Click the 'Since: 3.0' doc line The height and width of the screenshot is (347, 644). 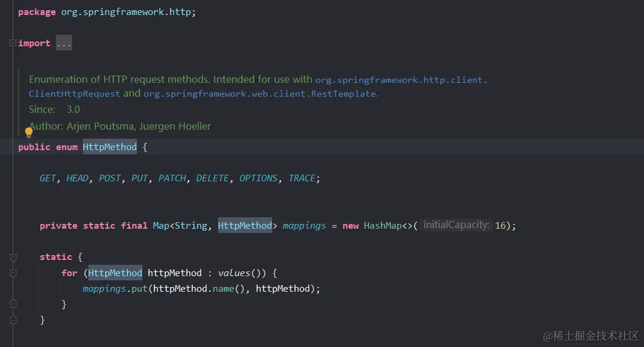click(x=54, y=109)
